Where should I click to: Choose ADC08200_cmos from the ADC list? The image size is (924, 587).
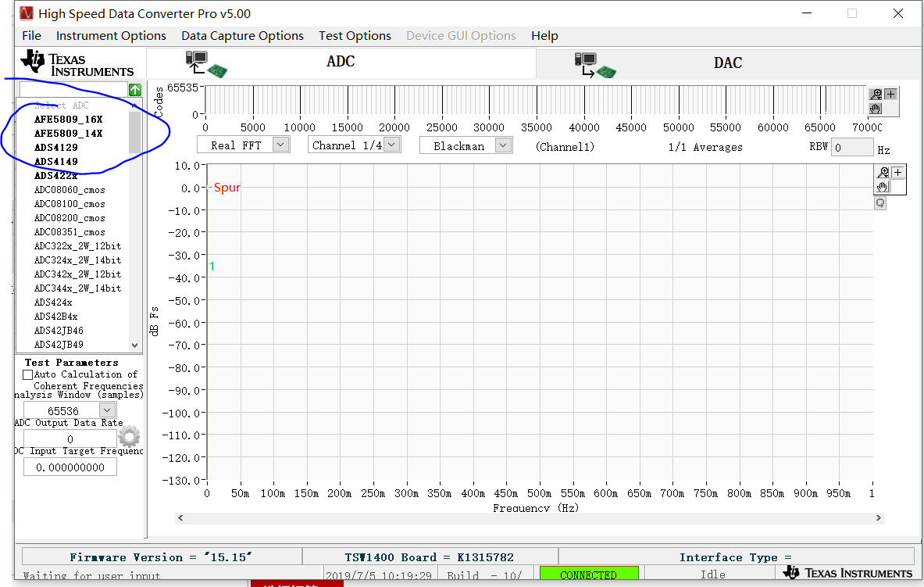[70, 218]
